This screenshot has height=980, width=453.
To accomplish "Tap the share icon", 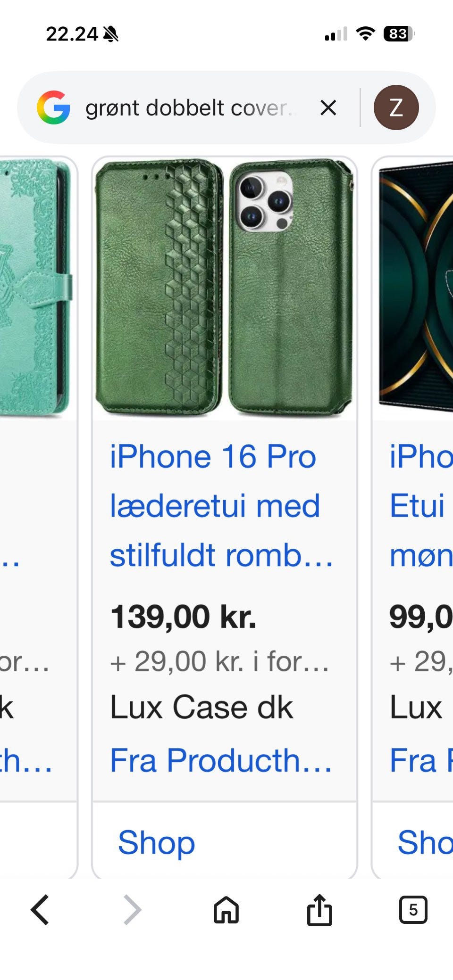I will click(319, 910).
